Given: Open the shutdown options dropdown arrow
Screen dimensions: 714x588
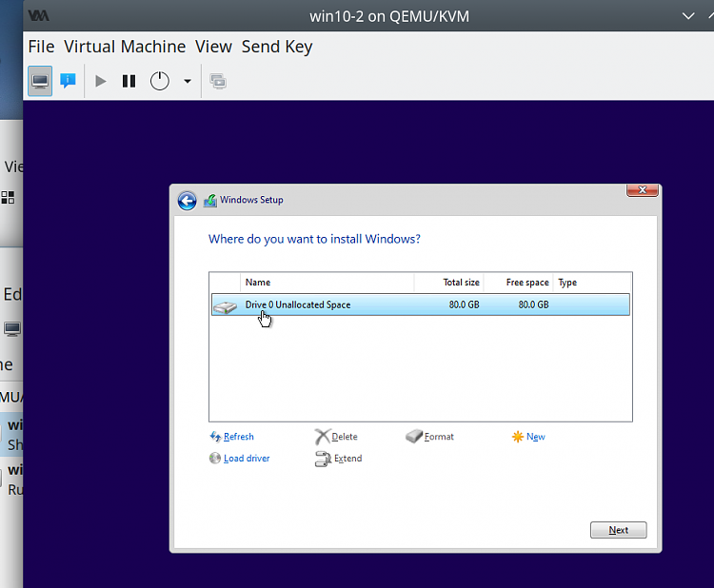Looking at the screenshot, I should tap(188, 82).
